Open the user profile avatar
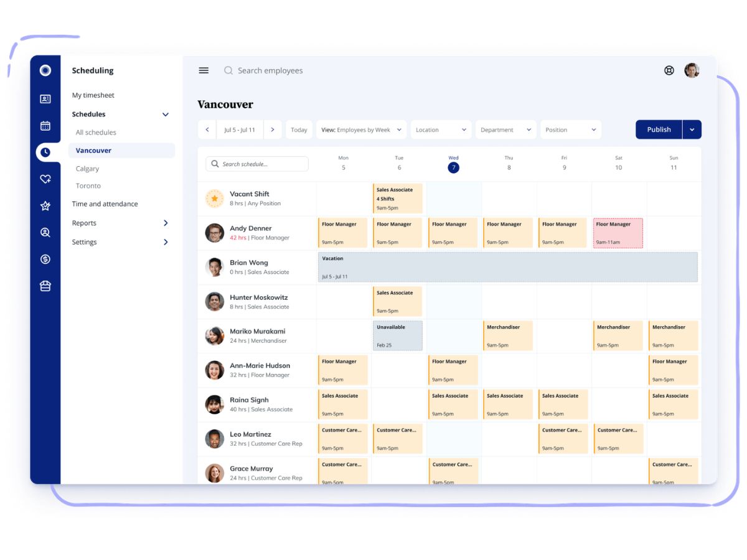747x560 pixels. (x=692, y=70)
